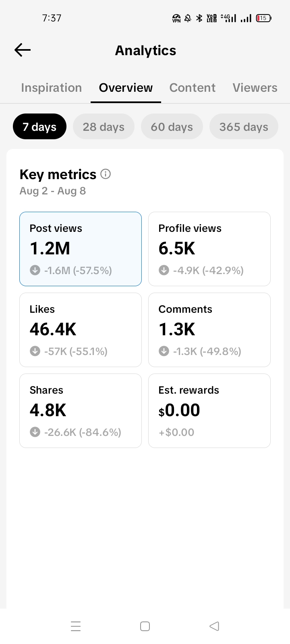The image size is (290, 644).
Task: Tap the down-arrow icon in Shares card
Action: pos(35,432)
